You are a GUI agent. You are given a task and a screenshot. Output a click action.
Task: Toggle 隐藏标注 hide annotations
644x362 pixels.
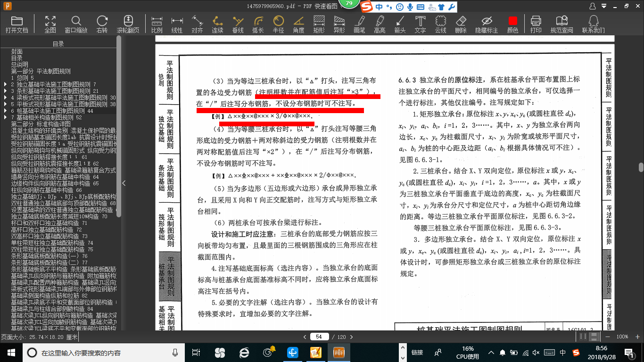click(487, 25)
